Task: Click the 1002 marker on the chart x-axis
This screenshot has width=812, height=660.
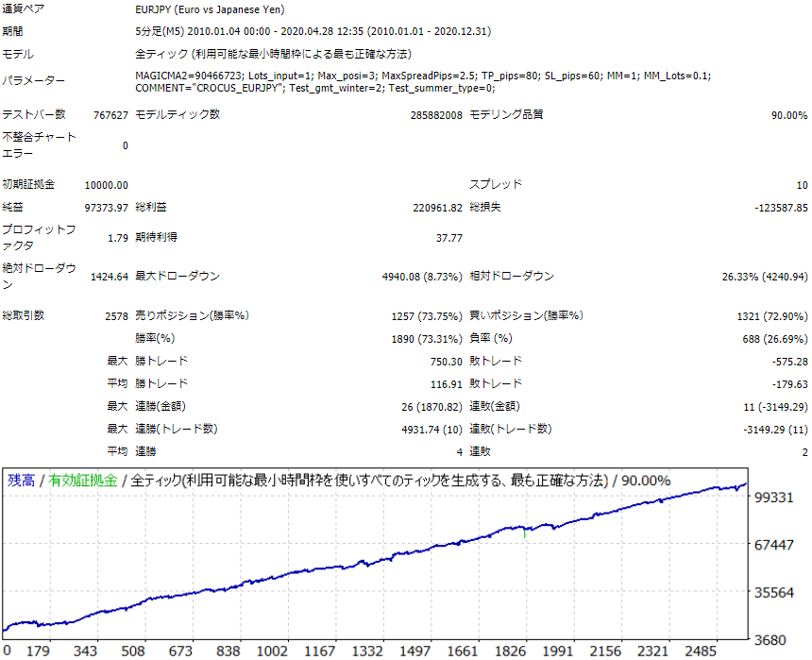Action: click(272, 652)
